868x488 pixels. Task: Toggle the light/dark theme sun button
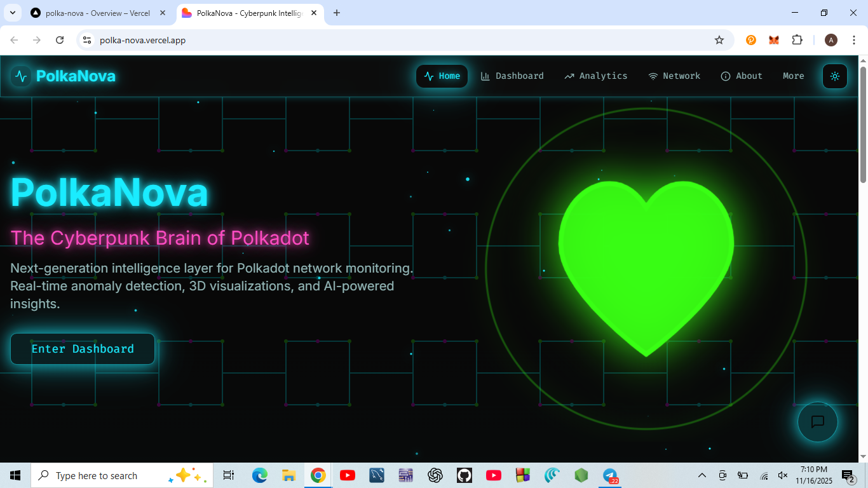(x=834, y=76)
